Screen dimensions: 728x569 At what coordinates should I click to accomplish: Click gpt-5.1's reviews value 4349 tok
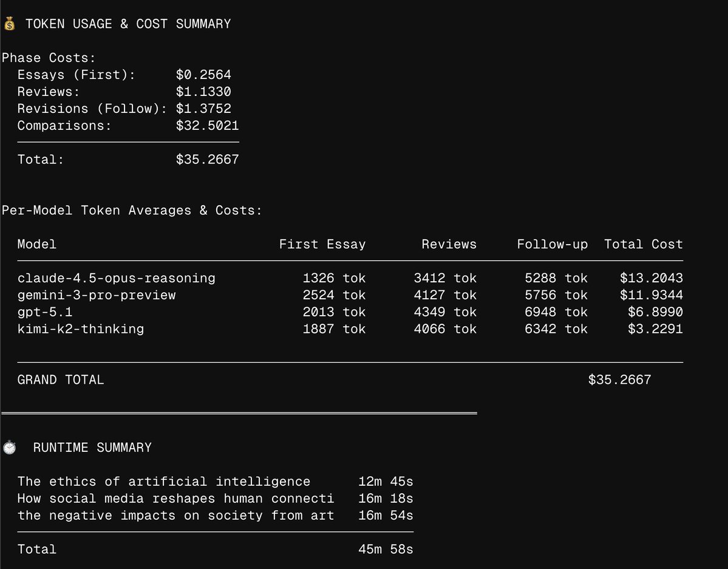[445, 312]
